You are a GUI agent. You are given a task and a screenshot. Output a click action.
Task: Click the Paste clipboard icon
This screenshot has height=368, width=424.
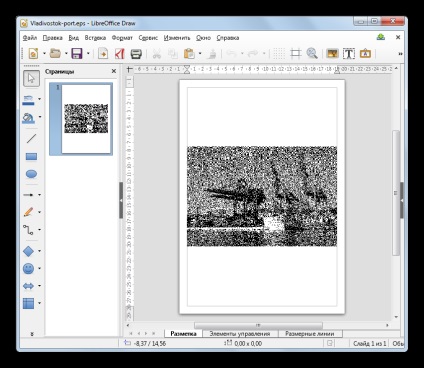click(x=189, y=53)
